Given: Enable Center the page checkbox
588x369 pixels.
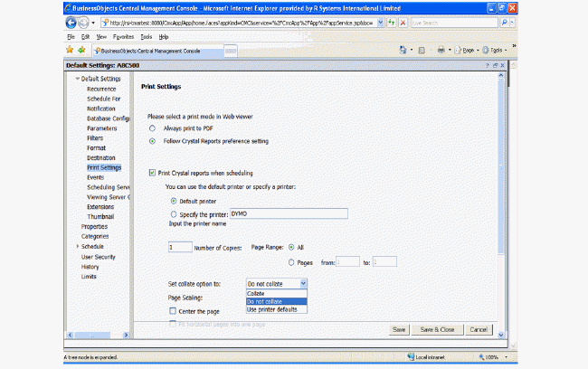Looking at the screenshot, I should point(173,311).
